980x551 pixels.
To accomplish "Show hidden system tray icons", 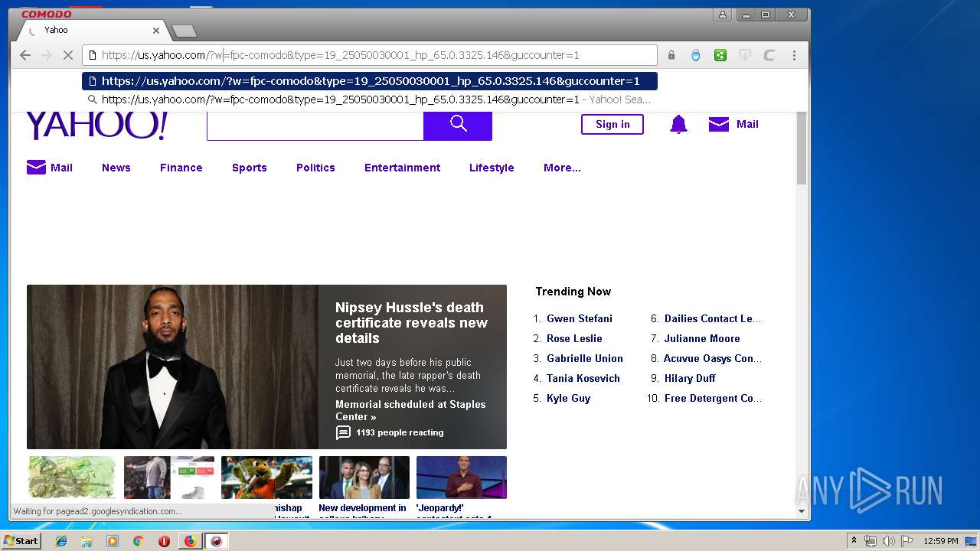I will (x=854, y=541).
